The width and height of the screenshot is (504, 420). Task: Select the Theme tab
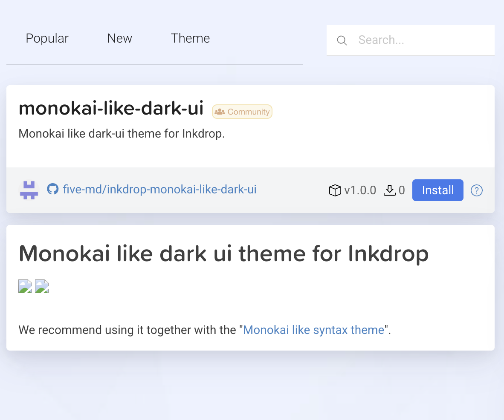190,38
